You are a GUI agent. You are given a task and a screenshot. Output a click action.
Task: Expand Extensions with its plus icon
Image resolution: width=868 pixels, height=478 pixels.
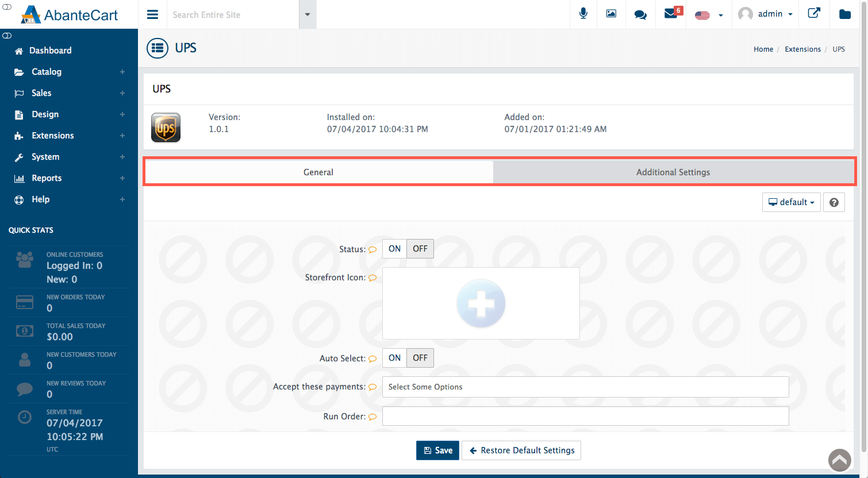[x=122, y=136]
